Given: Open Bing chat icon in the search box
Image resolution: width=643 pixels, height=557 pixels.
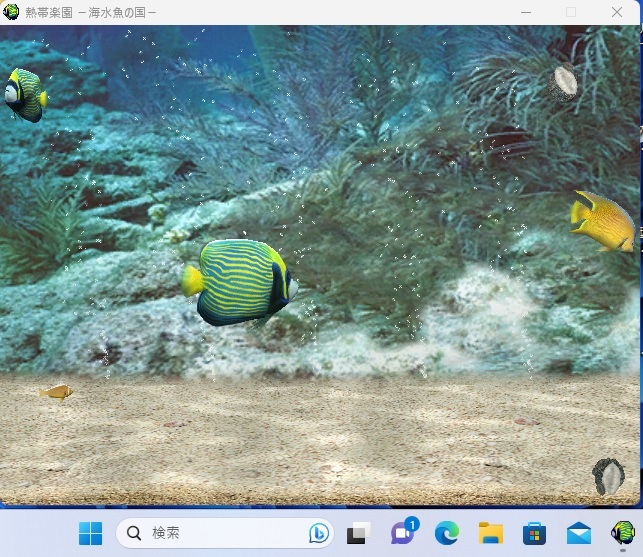Looking at the screenshot, I should 319,533.
